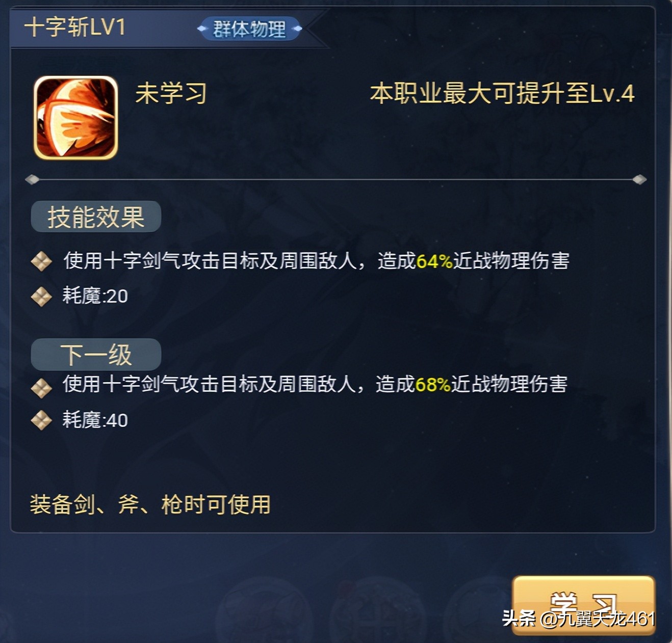Click the right diamond end of the divider line
This screenshot has width=672, height=643.
tap(639, 179)
